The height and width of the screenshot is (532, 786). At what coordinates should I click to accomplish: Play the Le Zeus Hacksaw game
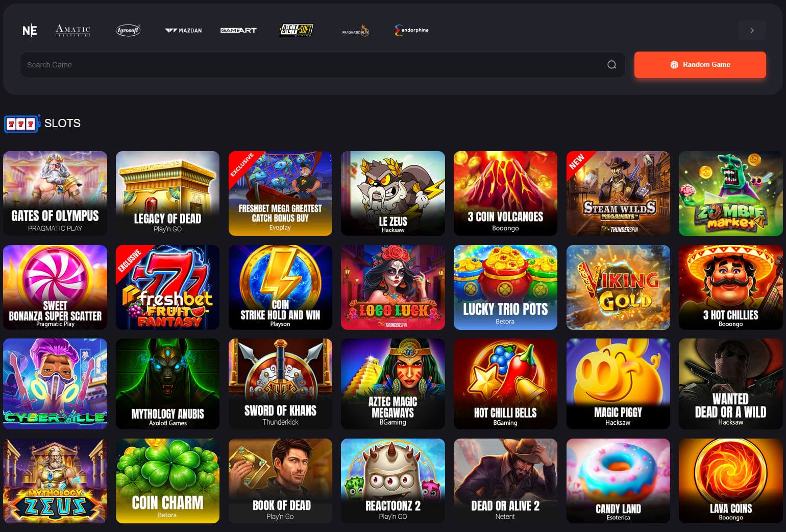392,194
